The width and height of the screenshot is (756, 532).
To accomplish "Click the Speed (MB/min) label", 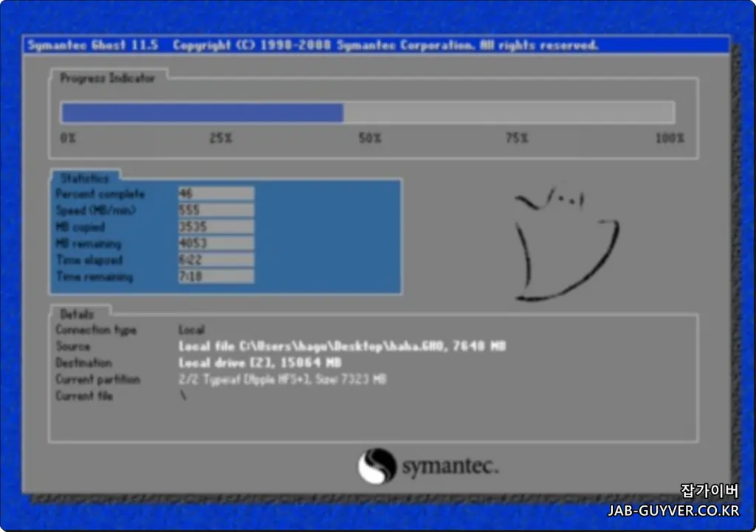I will pyautogui.click(x=95, y=210).
